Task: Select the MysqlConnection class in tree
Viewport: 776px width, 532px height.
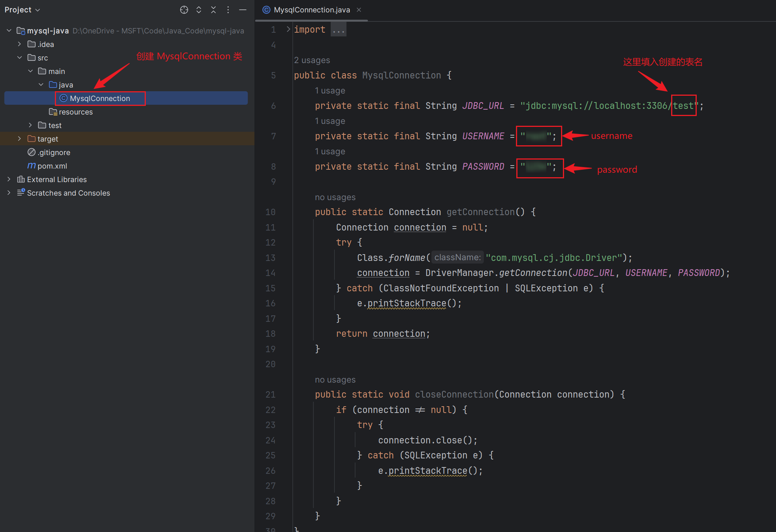Action: (126, 98)
